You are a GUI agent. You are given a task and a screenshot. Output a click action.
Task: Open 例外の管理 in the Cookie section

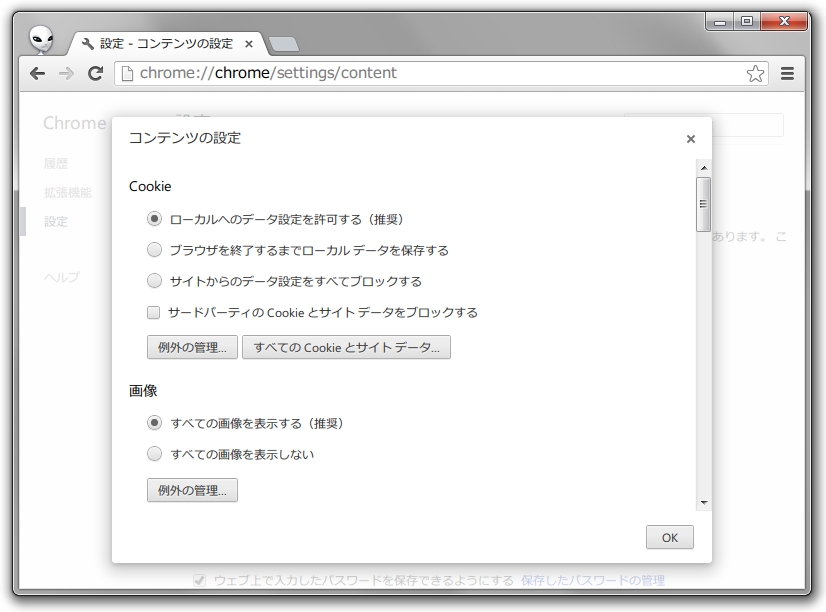191,347
